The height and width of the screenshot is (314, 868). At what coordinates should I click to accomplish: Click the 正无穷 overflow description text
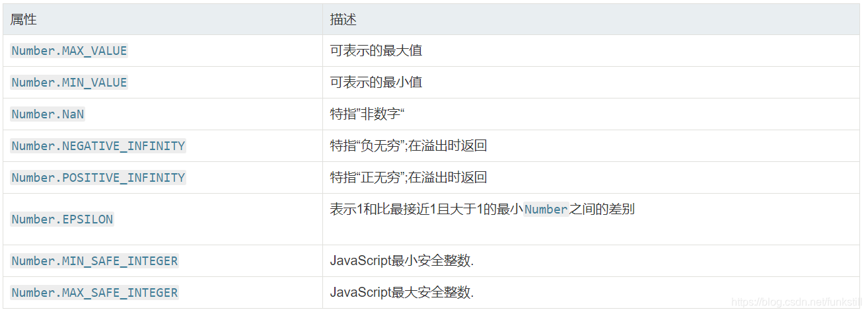(x=409, y=178)
